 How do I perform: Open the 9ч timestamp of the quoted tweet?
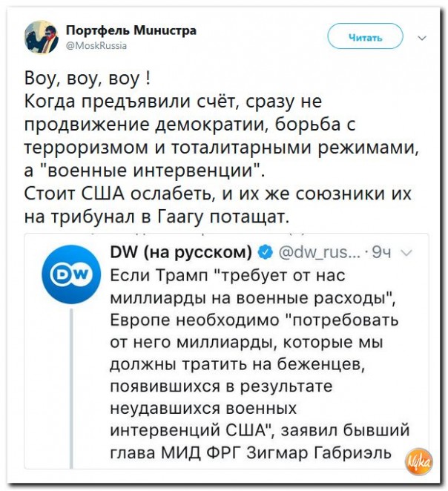(x=381, y=253)
